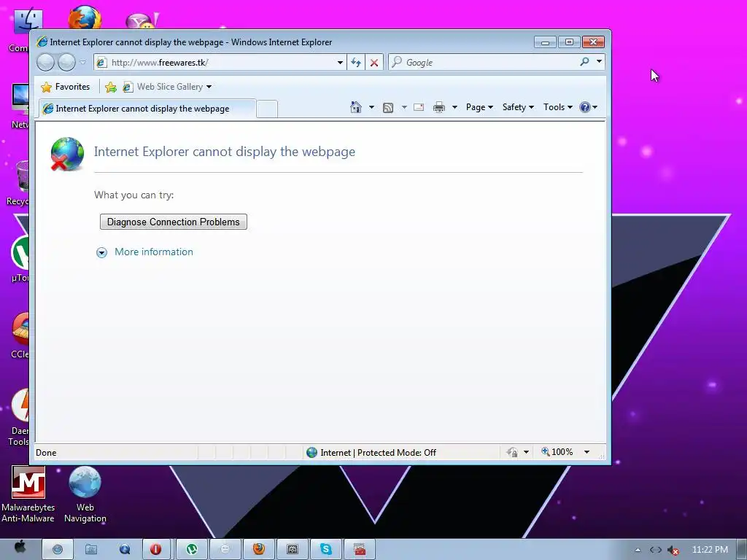Open the Firefox desktop shortcut
Viewport: 747px width, 560px height.
tap(85, 17)
